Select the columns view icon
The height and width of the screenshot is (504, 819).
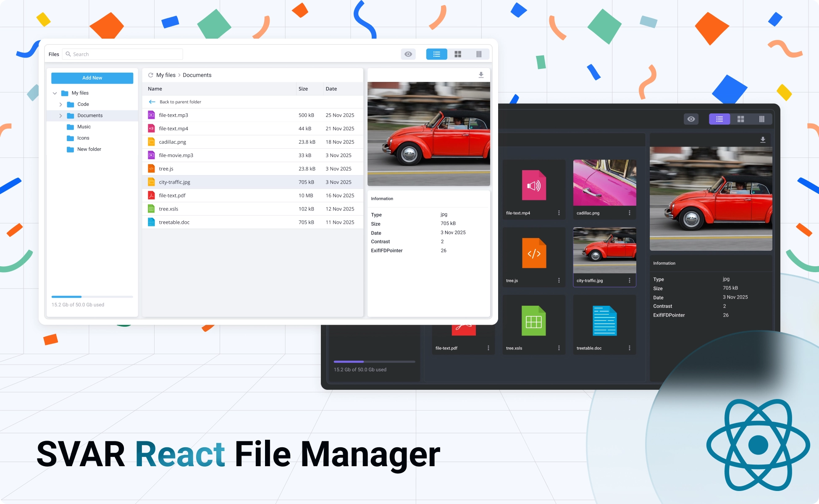(478, 54)
